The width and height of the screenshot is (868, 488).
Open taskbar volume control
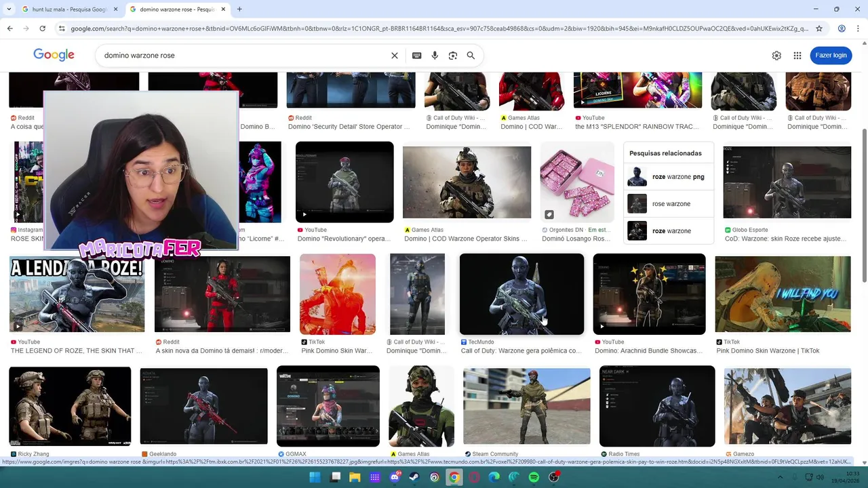(820, 477)
